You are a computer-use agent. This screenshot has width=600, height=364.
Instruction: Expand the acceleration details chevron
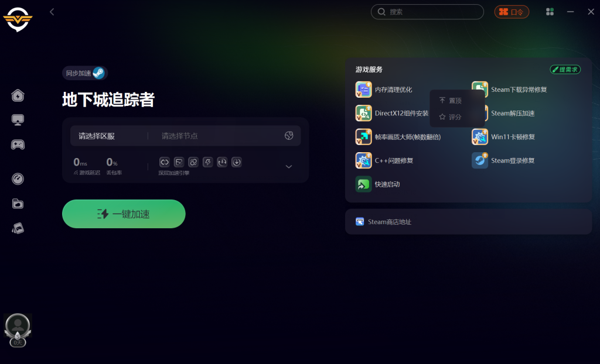289,167
